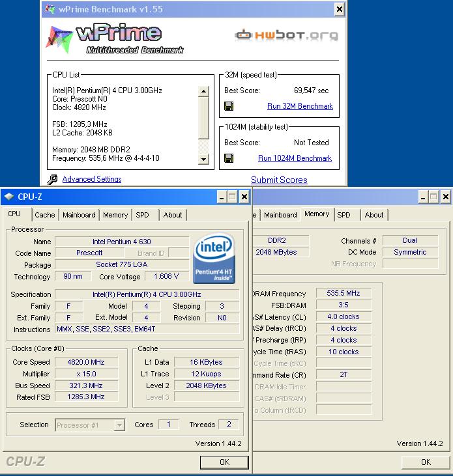Screen dimensions: 453x476
Task: Click the Multiplier value 'x 15.0'
Action: pyautogui.click(x=86, y=374)
